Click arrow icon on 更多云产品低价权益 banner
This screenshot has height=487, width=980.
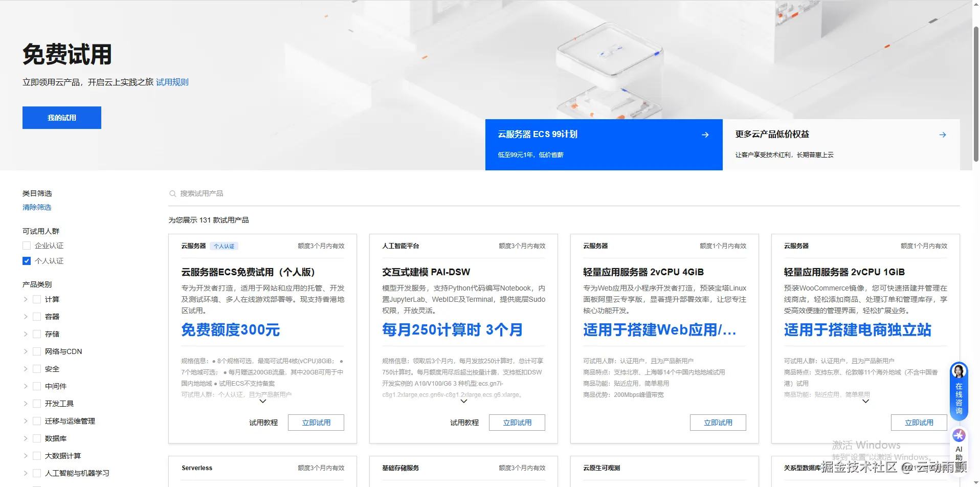[942, 135]
